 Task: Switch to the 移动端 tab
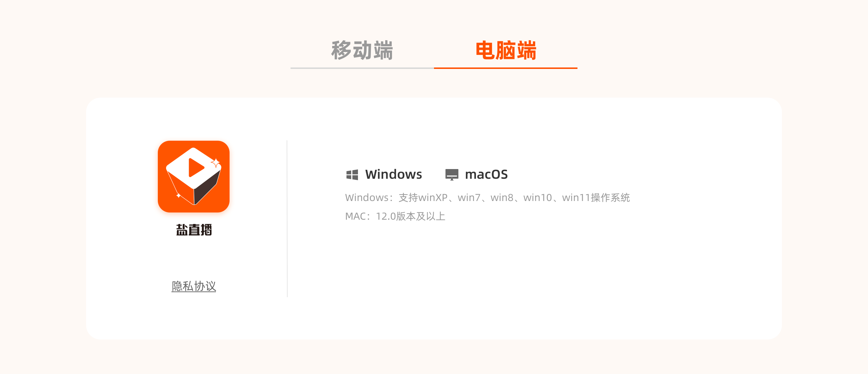[x=362, y=50]
